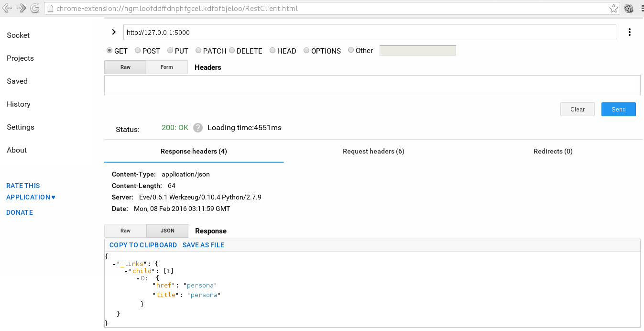Screen dimensions: 644x331
Task: Click the extension icon beside the star
Action: click(628, 8)
